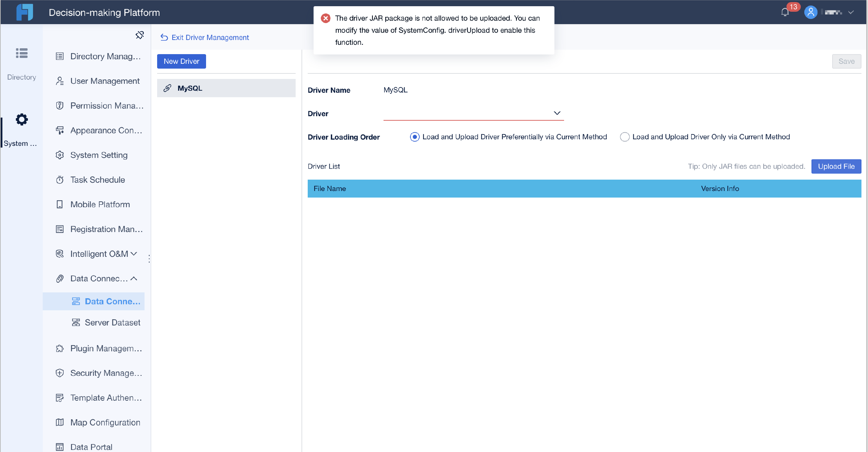
Task: Click Exit Driver Management link
Action: pos(204,37)
